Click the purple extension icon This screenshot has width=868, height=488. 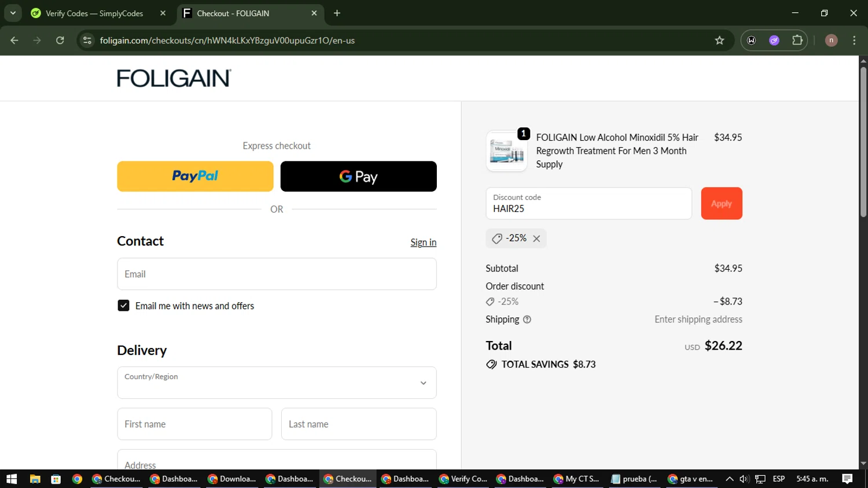coord(774,41)
